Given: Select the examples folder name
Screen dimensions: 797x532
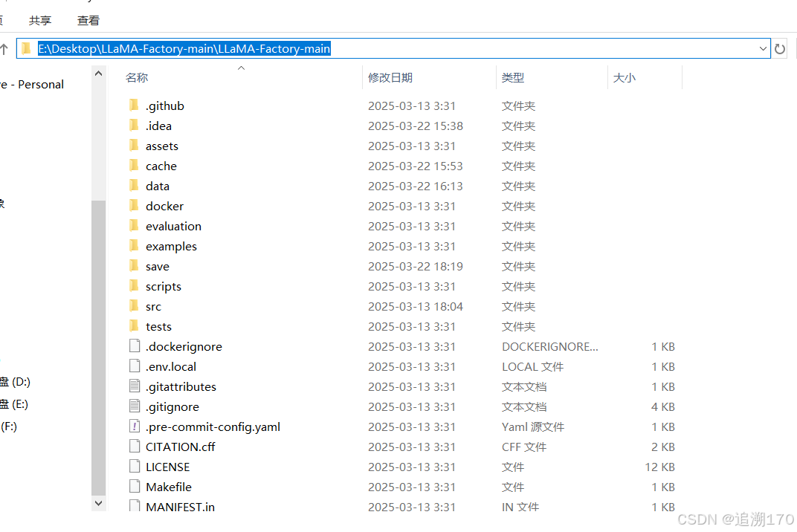Looking at the screenshot, I should pos(171,247).
